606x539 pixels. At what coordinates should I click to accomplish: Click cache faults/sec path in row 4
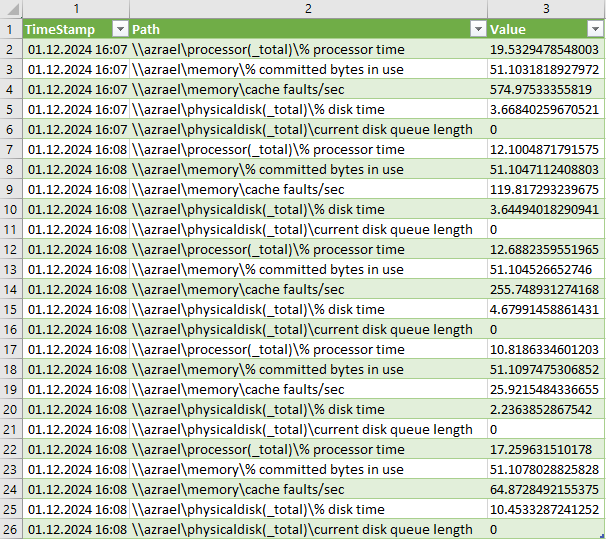tap(238, 90)
